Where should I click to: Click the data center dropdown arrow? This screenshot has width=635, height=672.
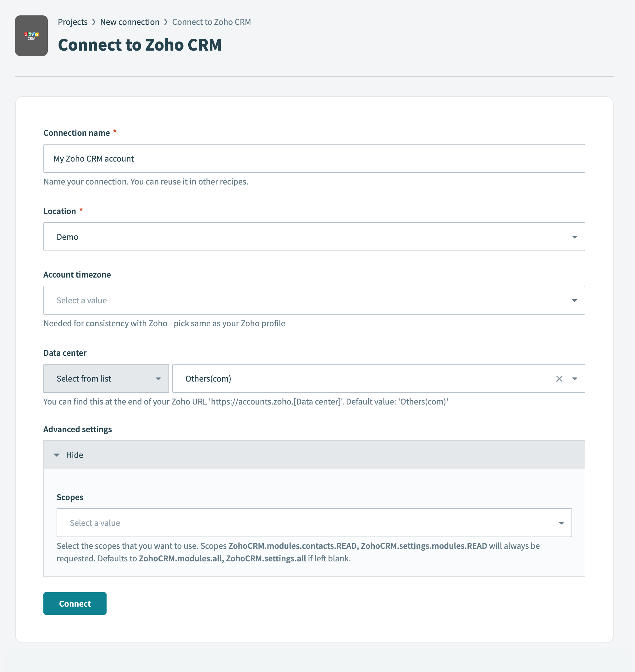click(x=574, y=379)
